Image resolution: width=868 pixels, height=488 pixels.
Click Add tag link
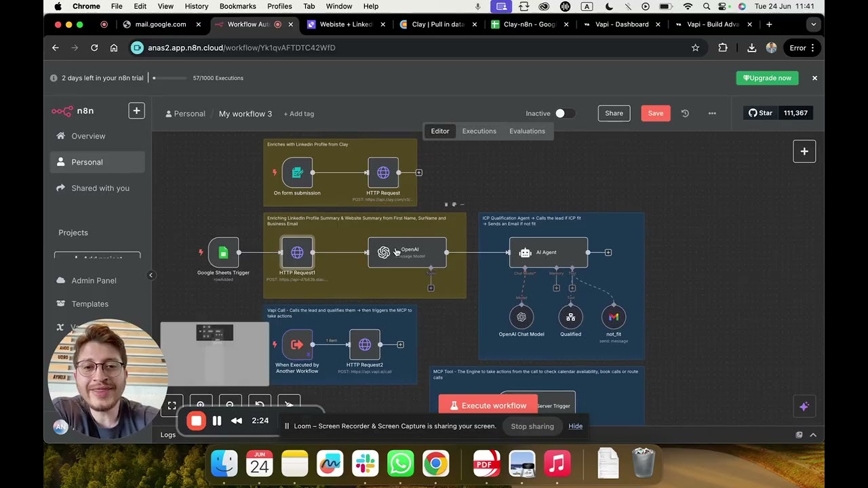(x=299, y=114)
